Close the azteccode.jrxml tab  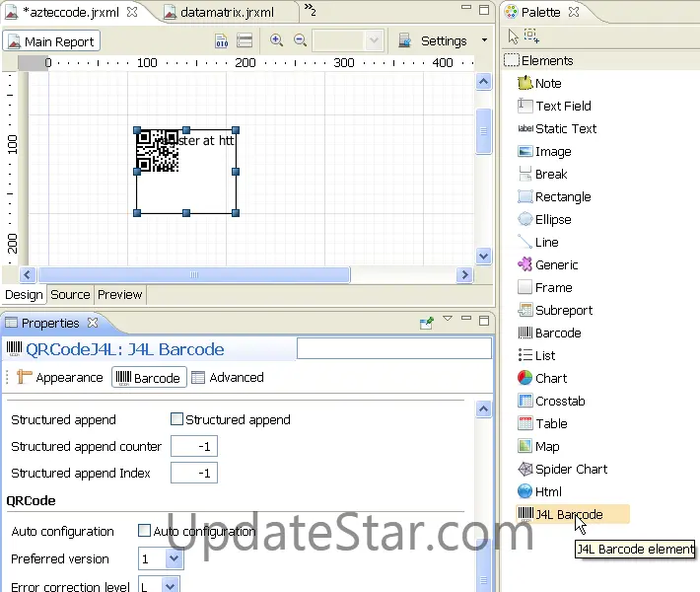pos(132,12)
